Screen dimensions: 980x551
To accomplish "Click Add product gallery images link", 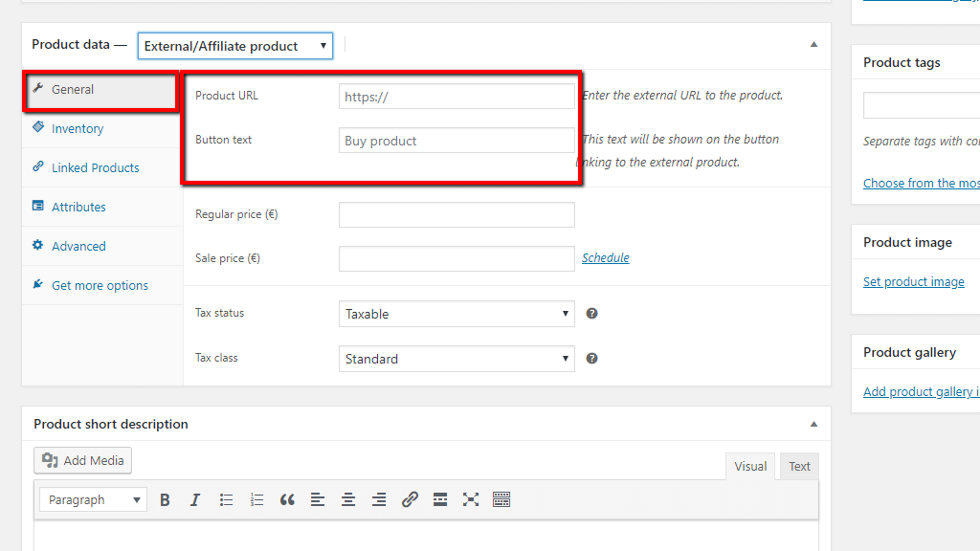I will pos(922,391).
